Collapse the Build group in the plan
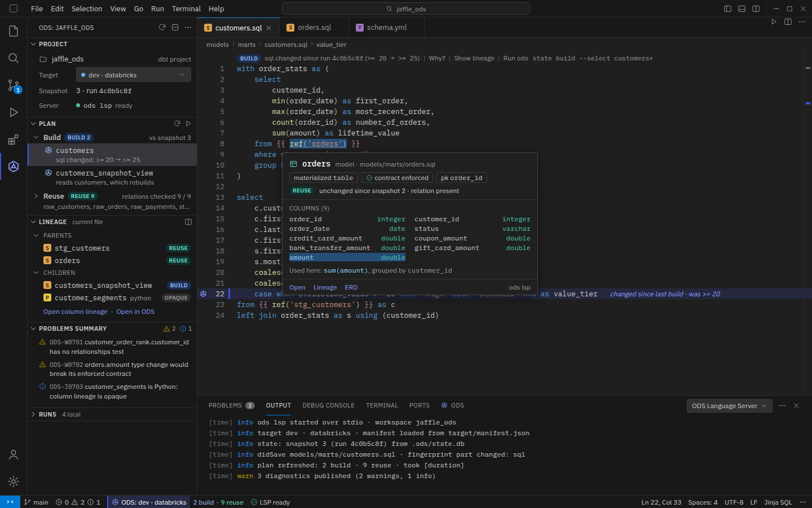 pyautogui.click(x=37, y=137)
